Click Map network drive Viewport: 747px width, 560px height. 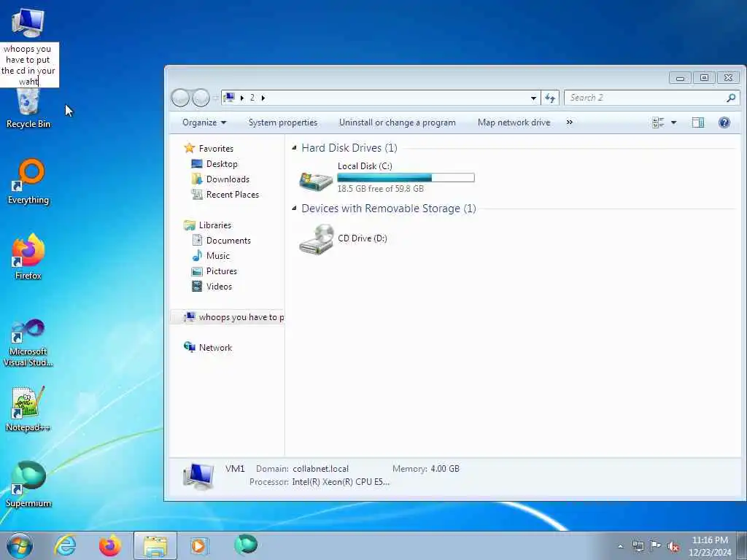(x=514, y=122)
